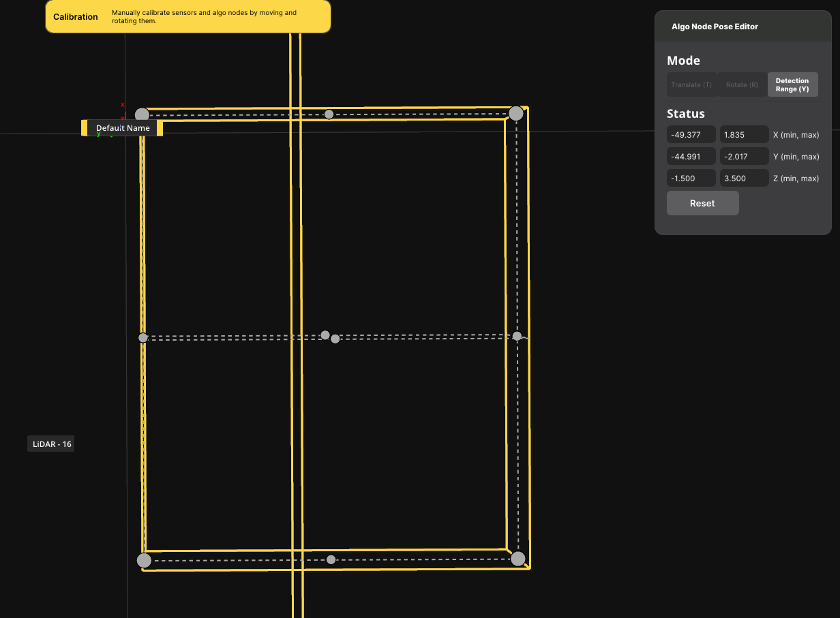Screen dimensions: 840x618
Task: Click the Z min field showing -1.500
Action: point(691,179)
